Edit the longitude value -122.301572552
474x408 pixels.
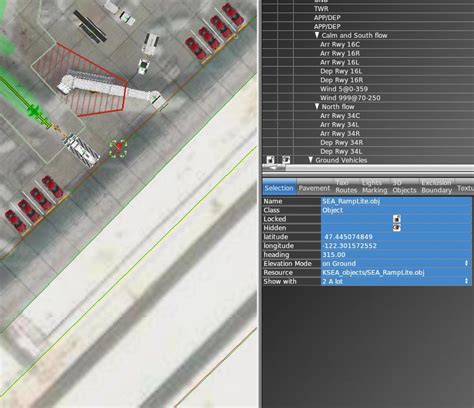[x=396, y=246]
